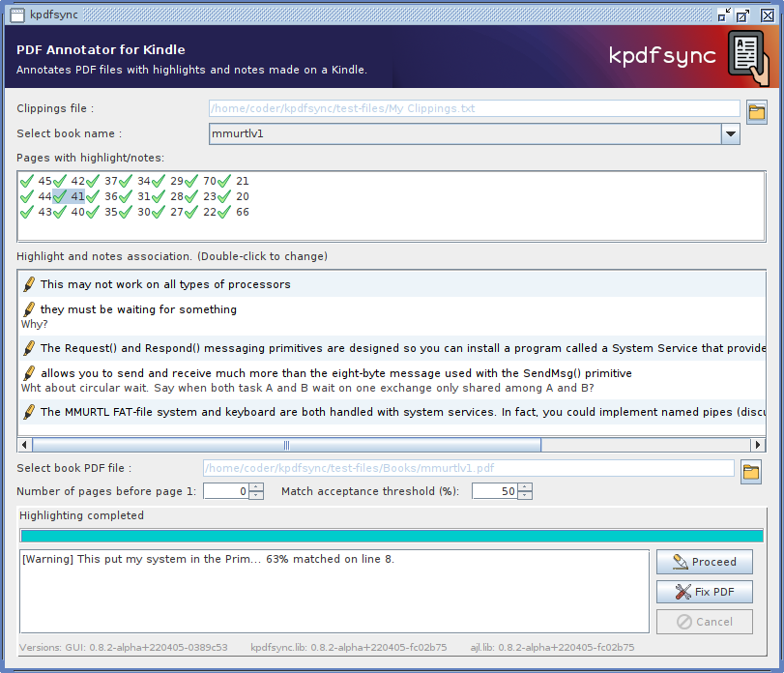Select page 42 in highlighted pages list
784x673 pixels.
(69, 181)
